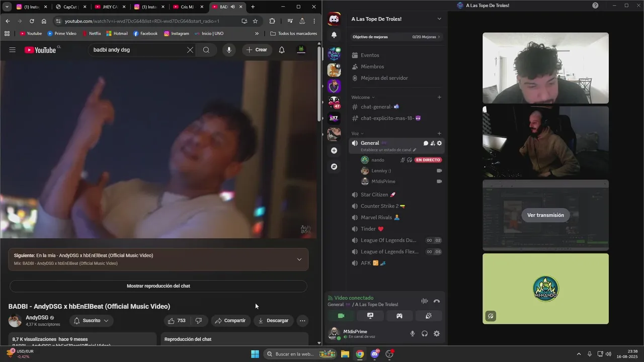Open the Suscrito notification dropdown

coord(91,320)
